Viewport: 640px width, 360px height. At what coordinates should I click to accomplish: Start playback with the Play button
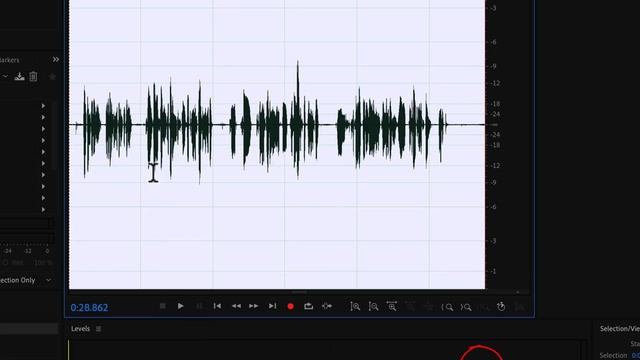180,306
